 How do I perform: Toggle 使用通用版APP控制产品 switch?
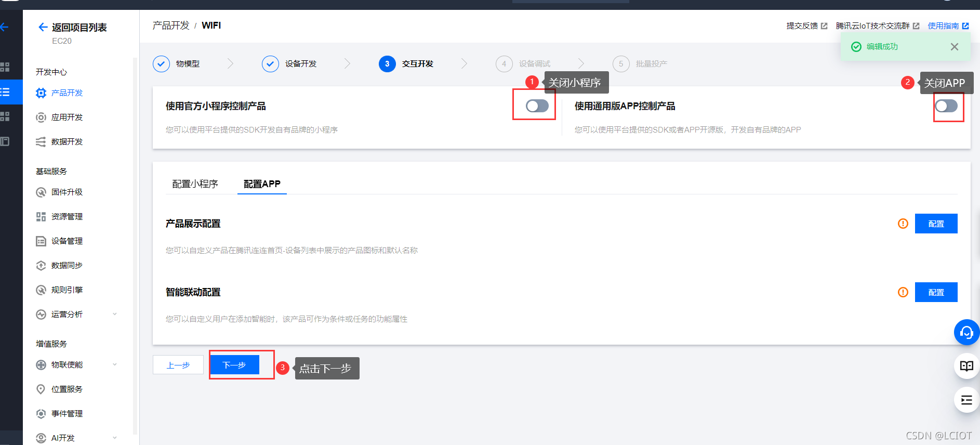tap(946, 106)
